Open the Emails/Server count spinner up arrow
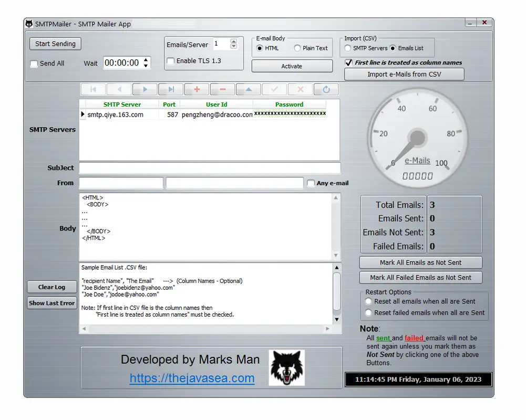 (233, 41)
